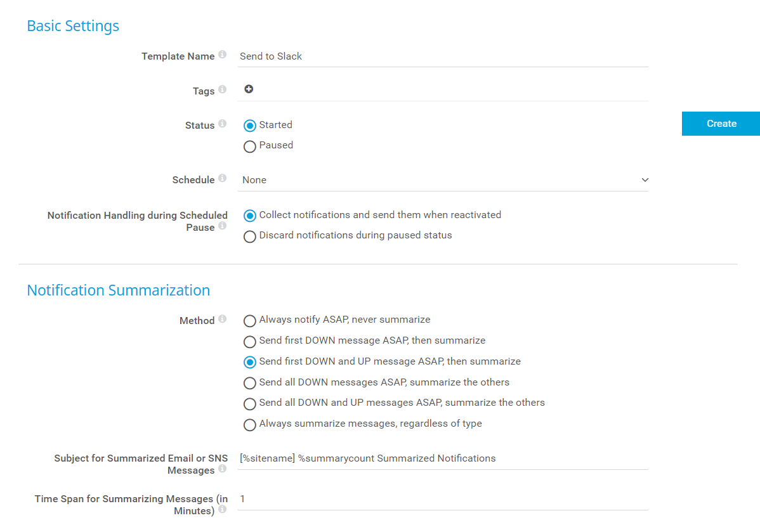760x532 pixels.
Task: Show the info tooltip icon for Schedule
Action: pos(222,179)
